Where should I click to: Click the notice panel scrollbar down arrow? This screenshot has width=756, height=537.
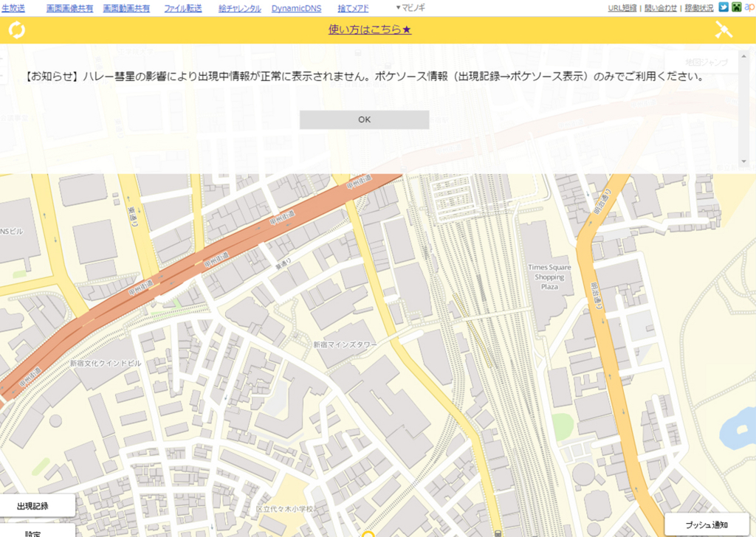coord(743,162)
